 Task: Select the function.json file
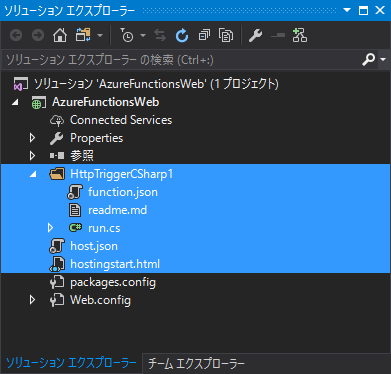point(123,192)
